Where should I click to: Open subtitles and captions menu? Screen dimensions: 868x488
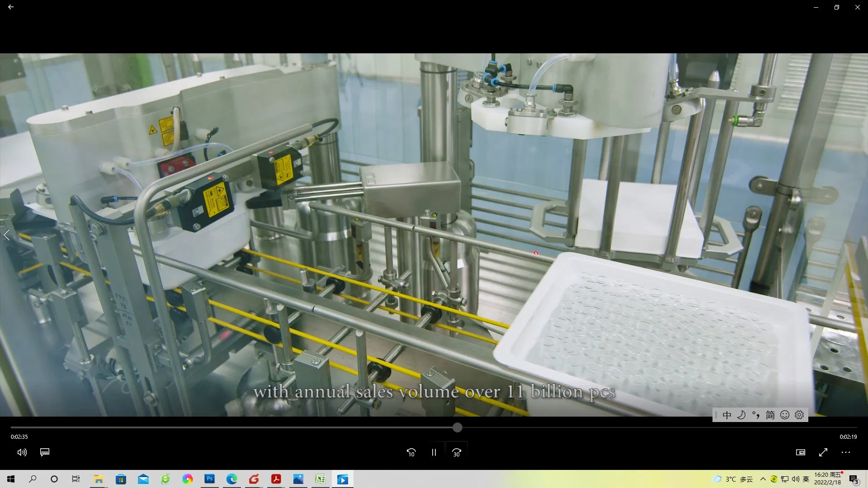45,452
